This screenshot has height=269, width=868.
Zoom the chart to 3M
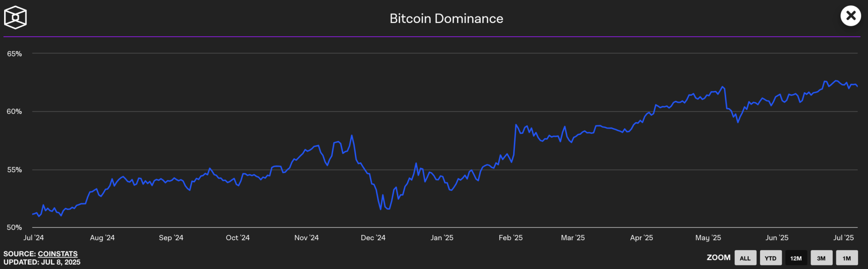click(x=821, y=258)
